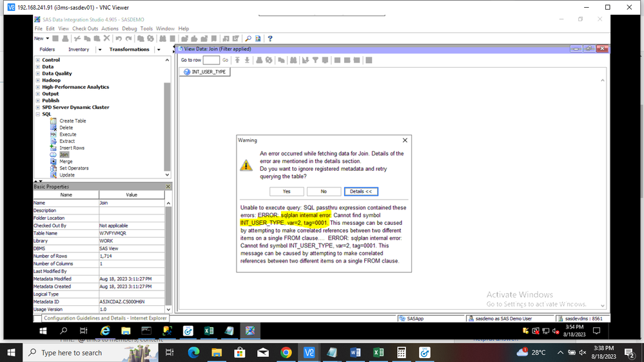Click the transformations tree vertical scrollbar

(x=167, y=126)
